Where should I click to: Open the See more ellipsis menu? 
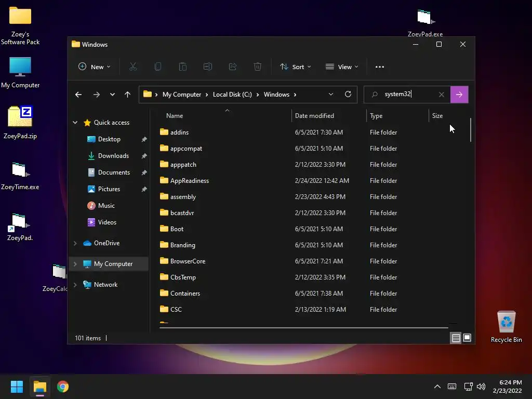(380, 67)
